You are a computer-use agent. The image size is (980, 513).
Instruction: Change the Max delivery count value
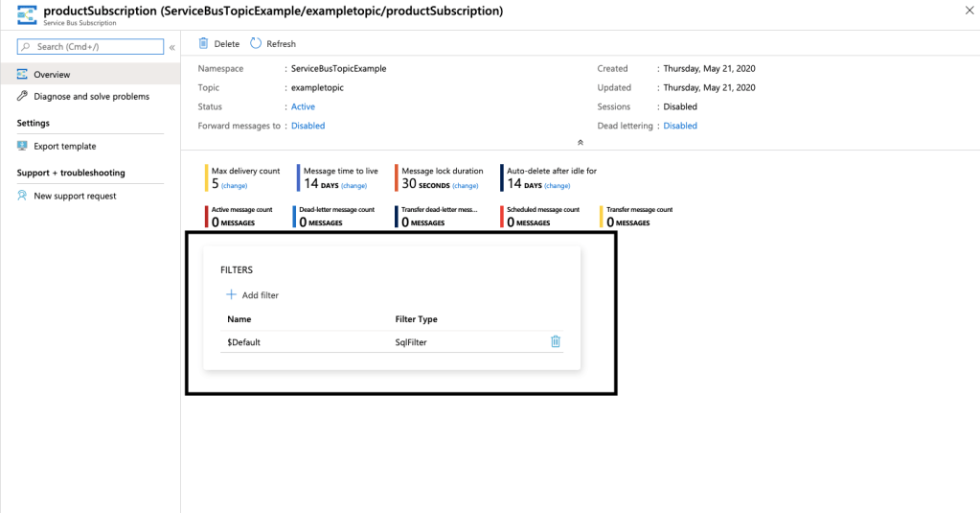[234, 186]
